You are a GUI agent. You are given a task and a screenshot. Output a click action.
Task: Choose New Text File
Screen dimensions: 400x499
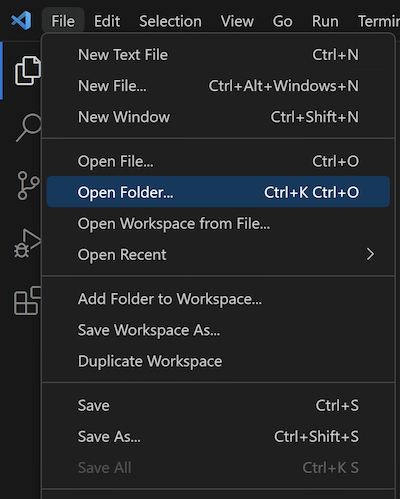[x=218, y=55]
